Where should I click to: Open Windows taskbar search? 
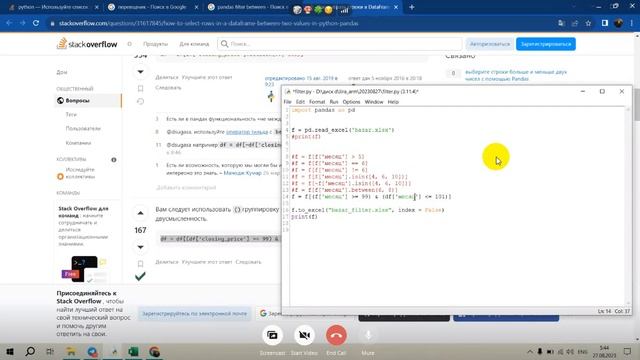coord(30,351)
